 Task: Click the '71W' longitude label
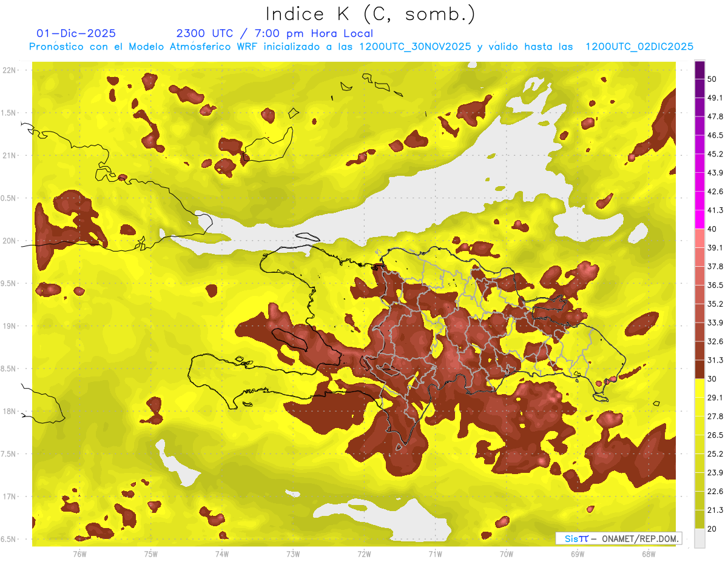(x=435, y=554)
